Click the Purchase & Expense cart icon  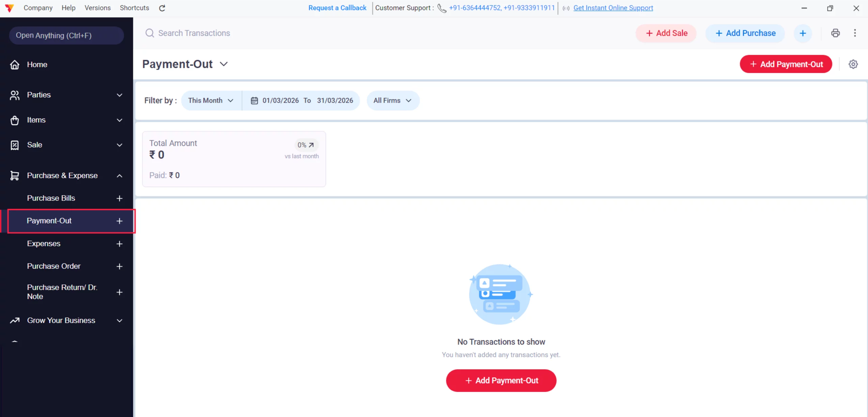click(14, 175)
